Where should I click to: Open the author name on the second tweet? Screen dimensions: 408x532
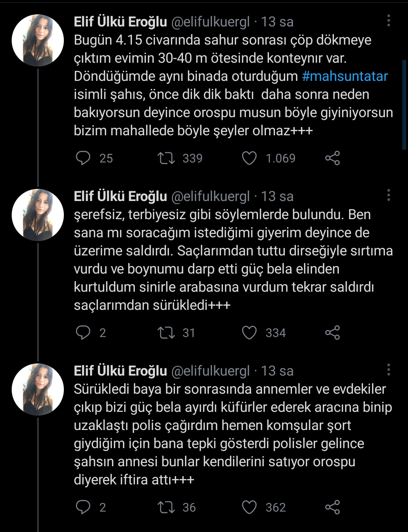pyautogui.click(x=120, y=196)
